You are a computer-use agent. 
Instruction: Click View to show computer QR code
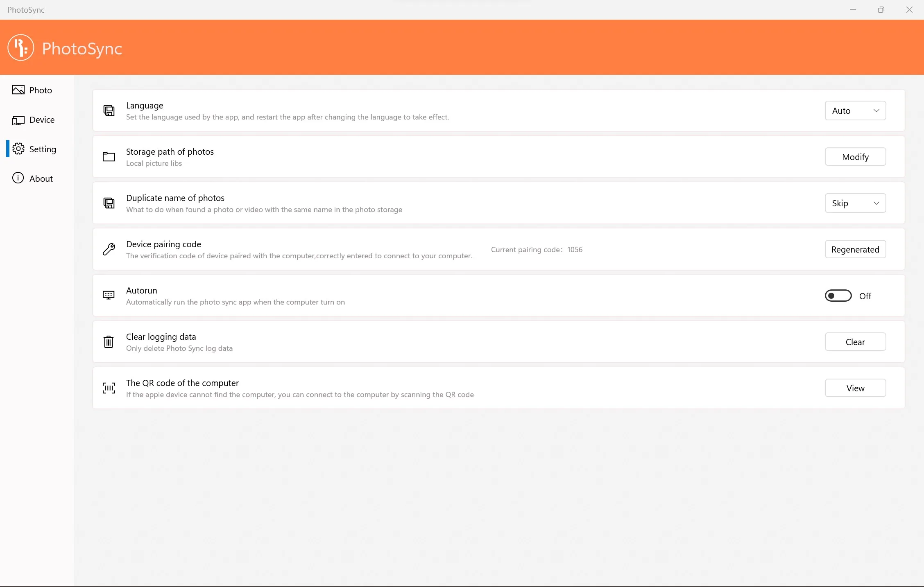tap(855, 388)
